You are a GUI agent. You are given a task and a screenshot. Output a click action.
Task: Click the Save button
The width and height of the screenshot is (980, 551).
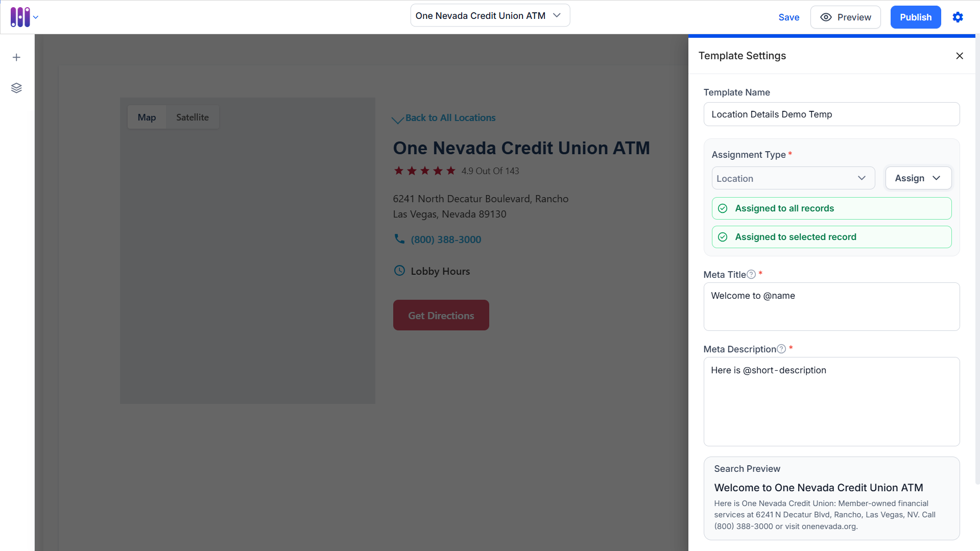click(x=789, y=17)
